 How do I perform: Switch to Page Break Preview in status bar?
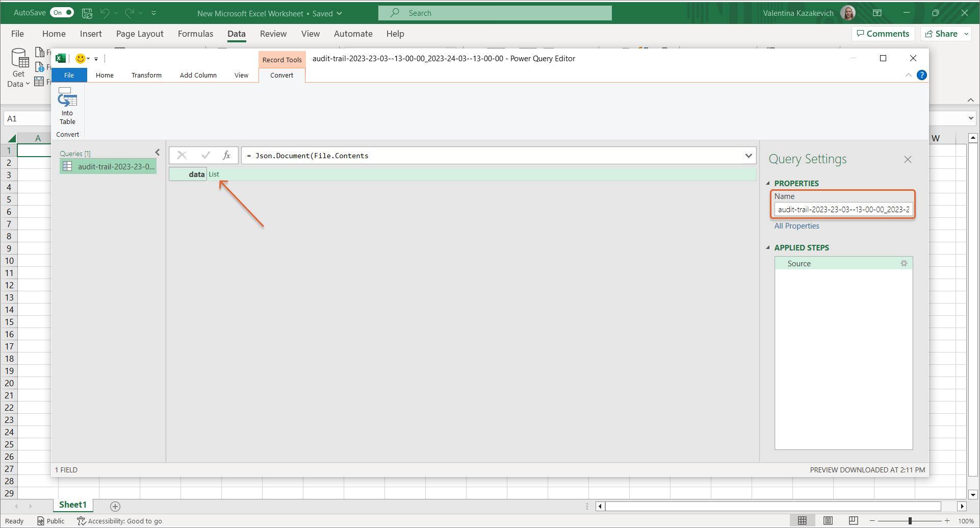tap(853, 520)
